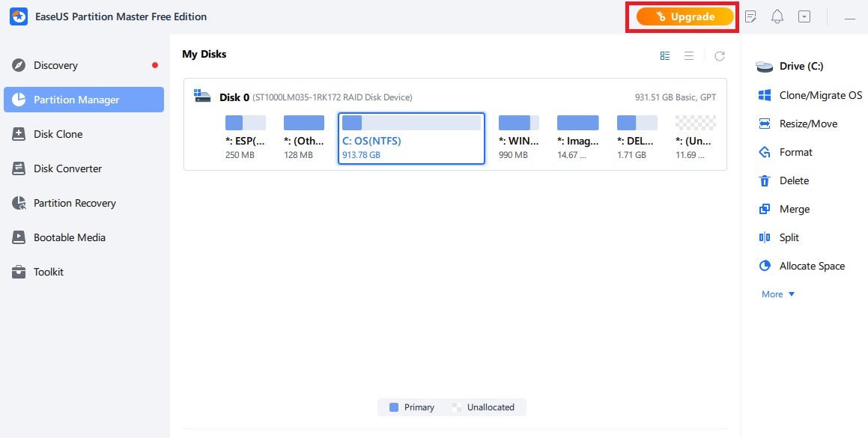Select the Other 128 MB partition

(304, 137)
